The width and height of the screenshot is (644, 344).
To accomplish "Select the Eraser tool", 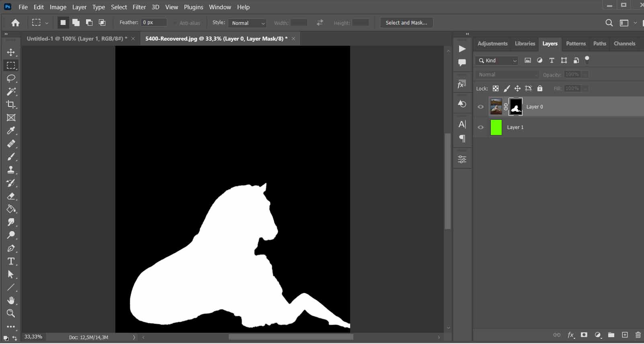I will coord(11,196).
